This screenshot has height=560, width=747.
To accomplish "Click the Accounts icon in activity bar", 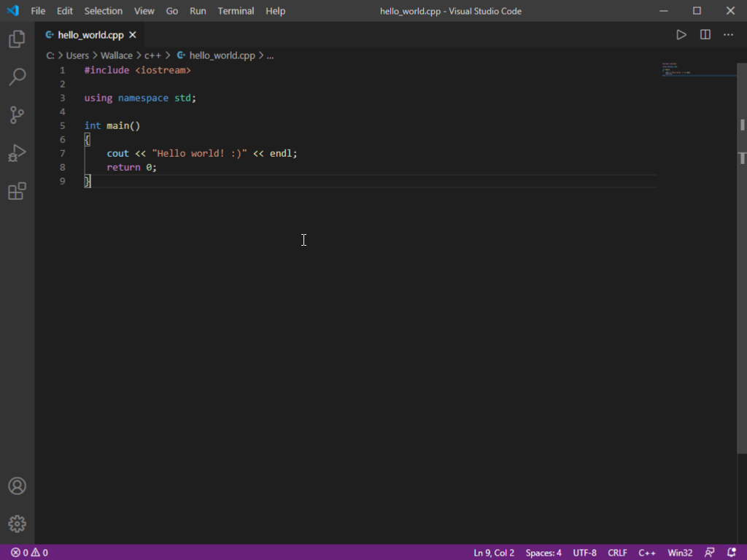I will pos(17,486).
